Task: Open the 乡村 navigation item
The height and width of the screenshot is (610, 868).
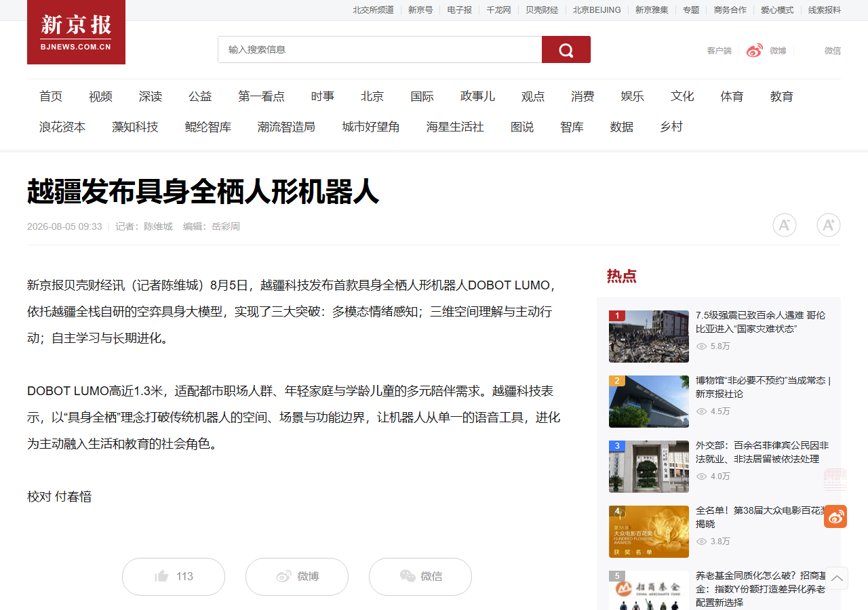Action: (671, 127)
